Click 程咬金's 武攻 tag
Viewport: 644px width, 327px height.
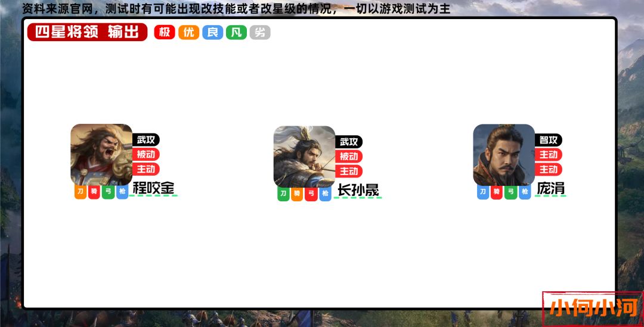(x=146, y=140)
